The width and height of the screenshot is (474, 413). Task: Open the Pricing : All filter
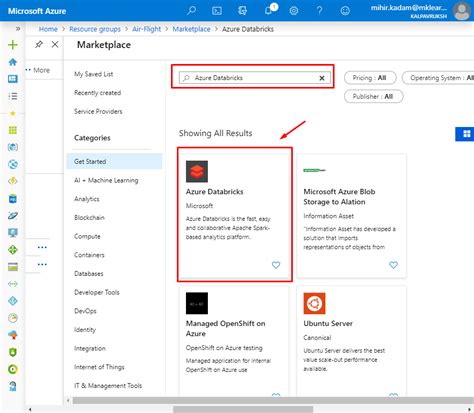click(x=370, y=78)
